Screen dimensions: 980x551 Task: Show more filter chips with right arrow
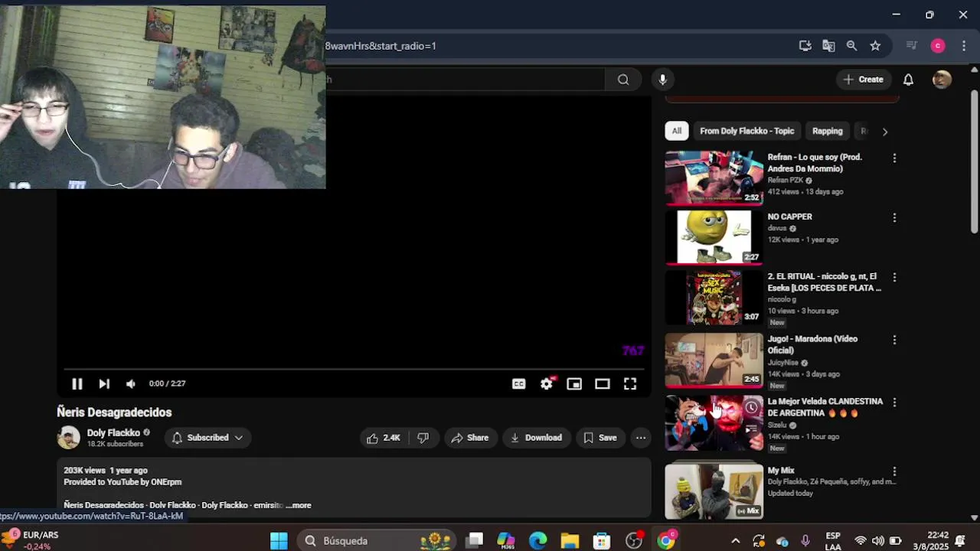[x=885, y=132]
